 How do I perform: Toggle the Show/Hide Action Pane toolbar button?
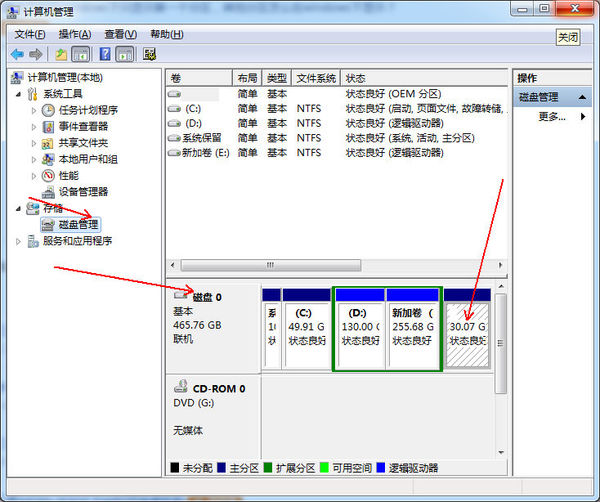[x=125, y=54]
